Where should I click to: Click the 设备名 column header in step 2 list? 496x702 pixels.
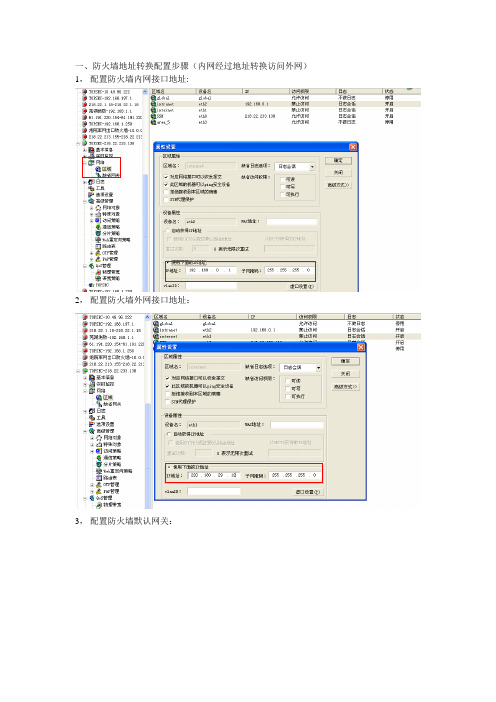(x=223, y=317)
